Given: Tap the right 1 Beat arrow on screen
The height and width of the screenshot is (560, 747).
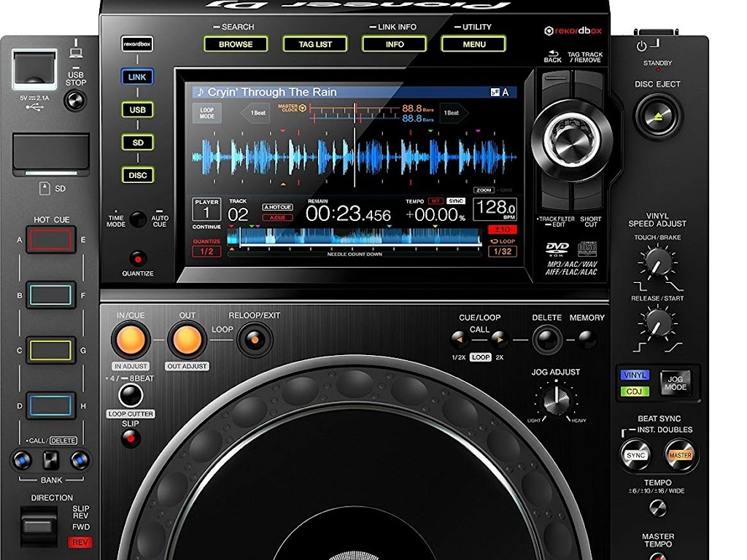Looking at the screenshot, I should 454,113.
